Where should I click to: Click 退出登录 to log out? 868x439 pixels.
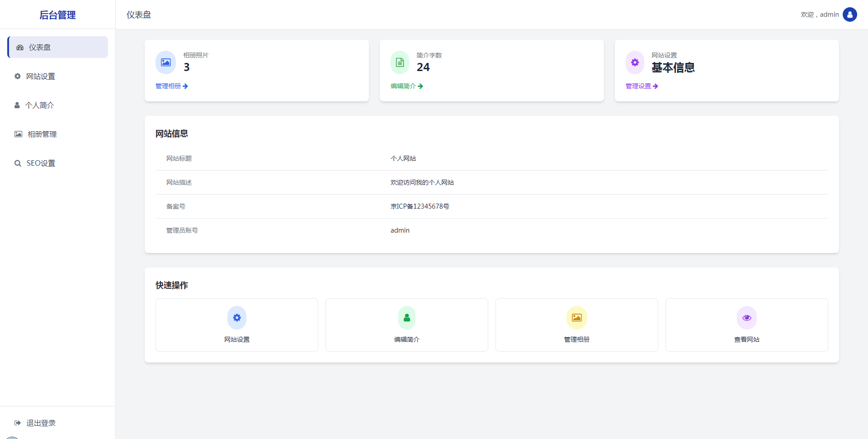41,423
